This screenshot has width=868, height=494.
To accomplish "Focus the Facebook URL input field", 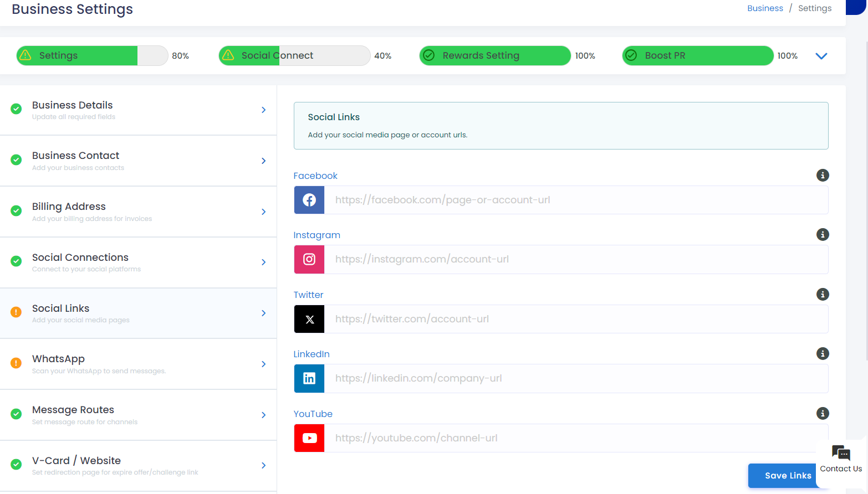I will click(x=576, y=200).
